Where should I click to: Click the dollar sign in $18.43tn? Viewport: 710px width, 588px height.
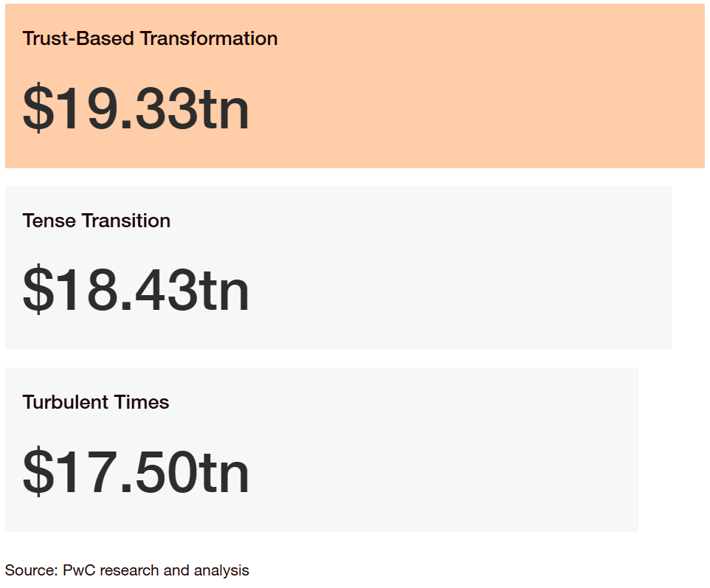pos(38,290)
